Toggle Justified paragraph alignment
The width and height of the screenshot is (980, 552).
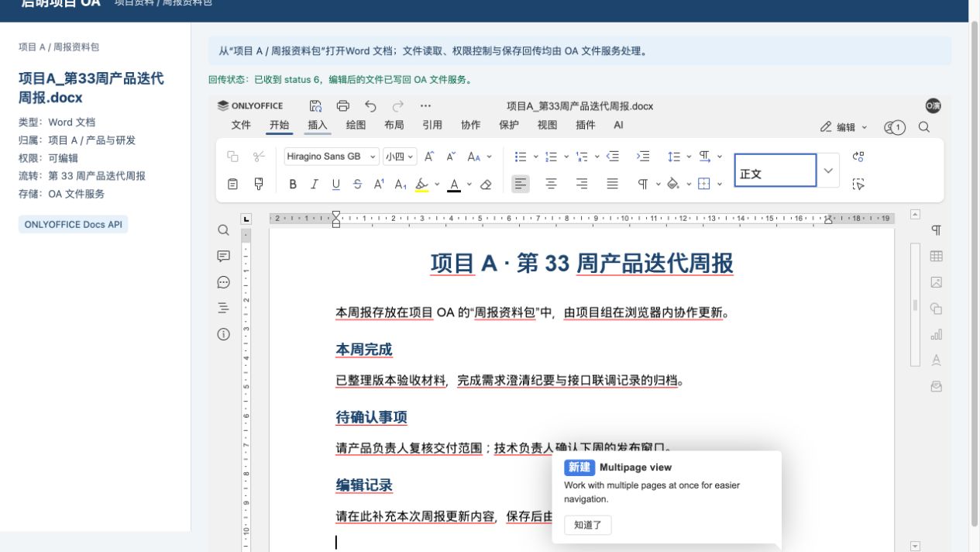tap(612, 184)
